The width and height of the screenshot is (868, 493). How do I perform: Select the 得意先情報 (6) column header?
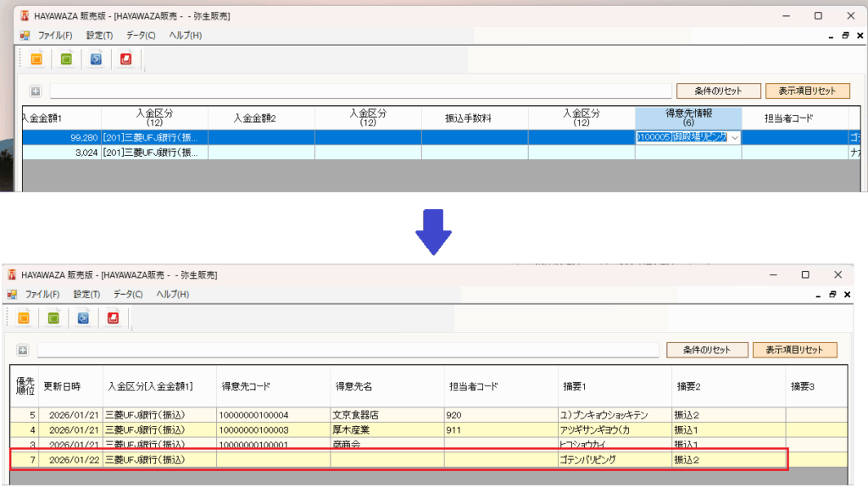pos(687,118)
